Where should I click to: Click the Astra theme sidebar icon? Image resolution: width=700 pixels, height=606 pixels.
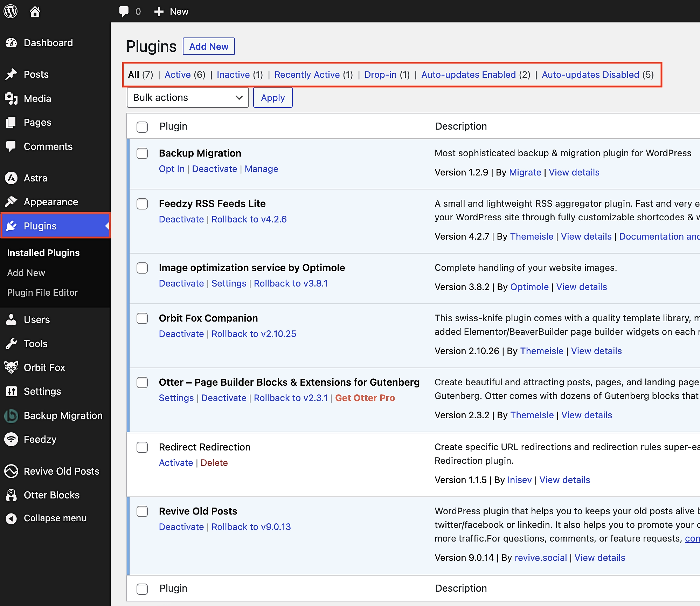pyautogui.click(x=12, y=178)
